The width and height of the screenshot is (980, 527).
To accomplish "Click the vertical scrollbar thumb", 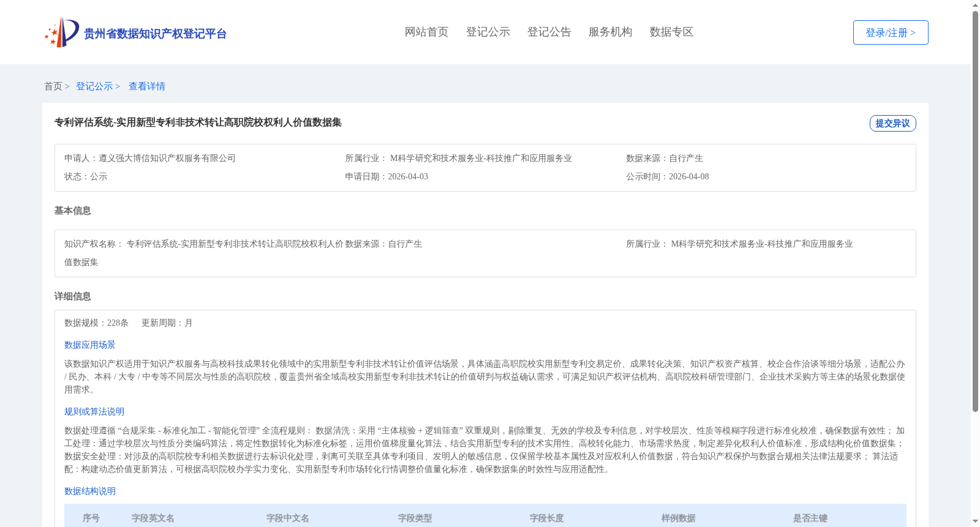I will [975, 211].
